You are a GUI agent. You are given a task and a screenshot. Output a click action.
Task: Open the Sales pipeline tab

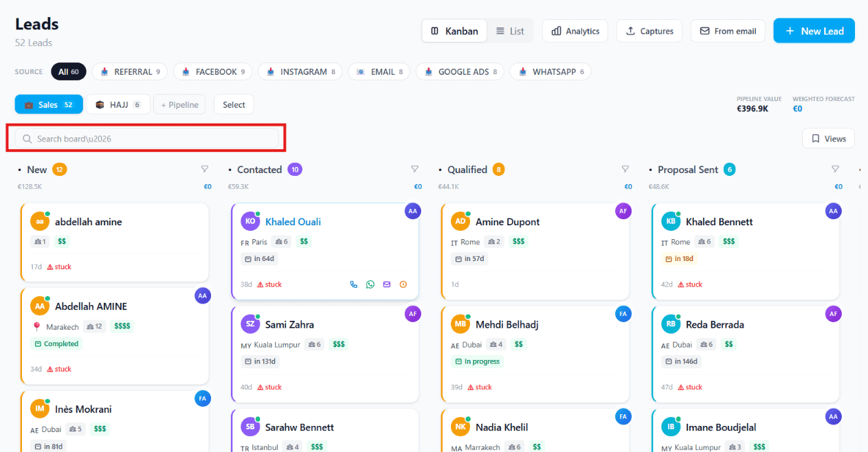tap(49, 104)
